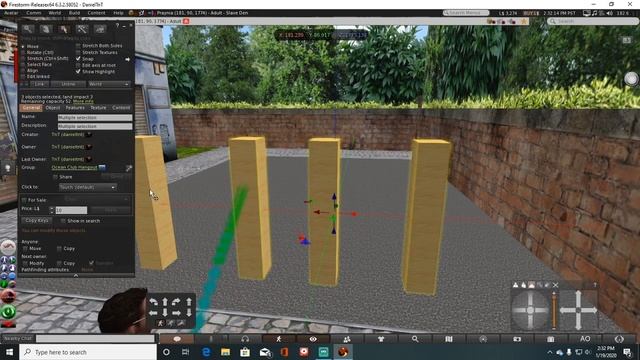The width and height of the screenshot is (640, 360).
Task: Open the map toolbar button
Action: click(449, 339)
